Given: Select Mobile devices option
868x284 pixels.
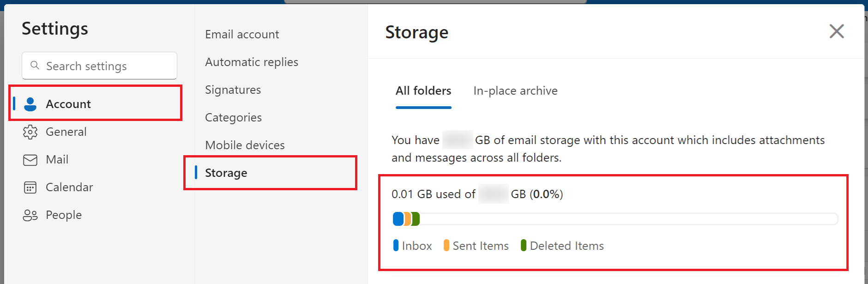Looking at the screenshot, I should 245,145.
